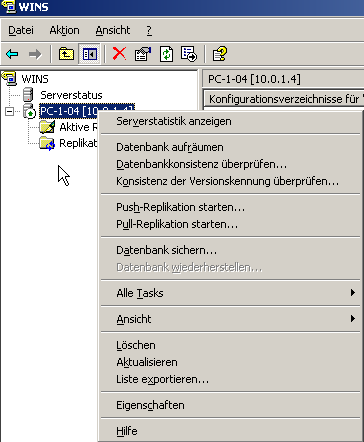Click the Export list toolbar icon

(x=189, y=54)
